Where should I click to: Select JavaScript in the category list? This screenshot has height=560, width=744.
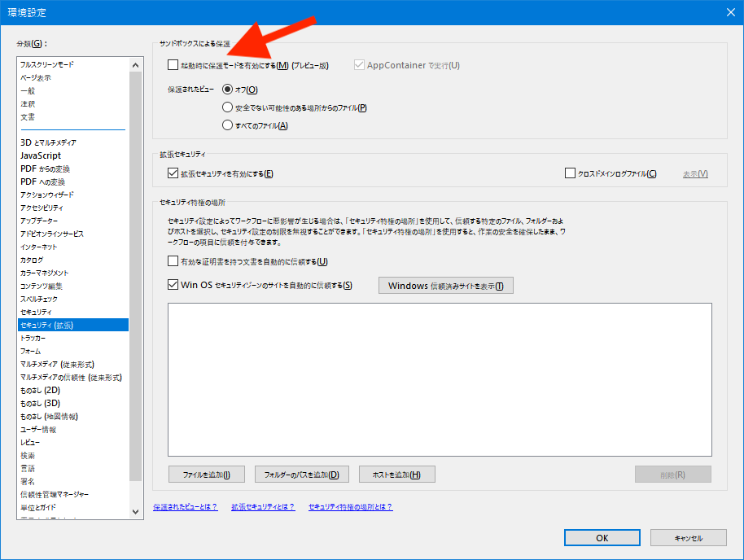click(41, 155)
